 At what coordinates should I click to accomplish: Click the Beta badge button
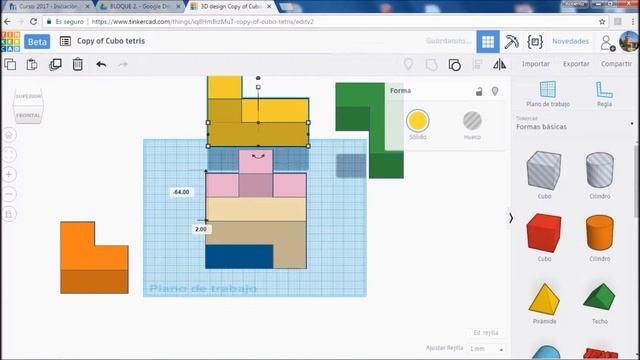pos(37,42)
